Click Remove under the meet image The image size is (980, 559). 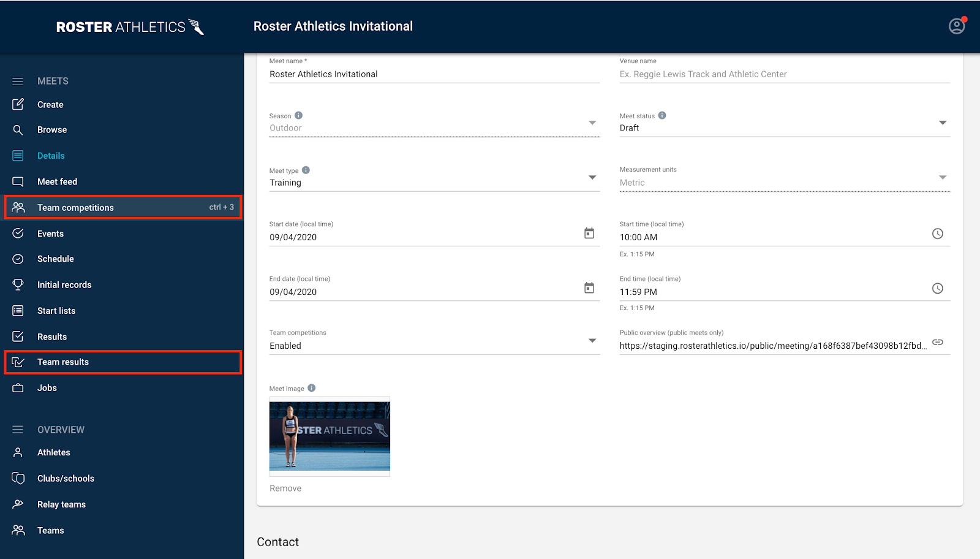point(285,488)
